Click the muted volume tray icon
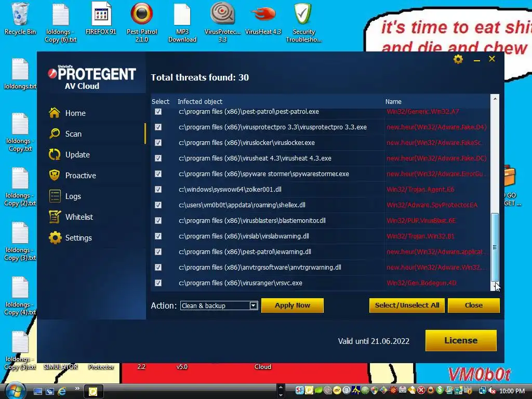This screenshot has height=399, width=532. click(491, 391)
